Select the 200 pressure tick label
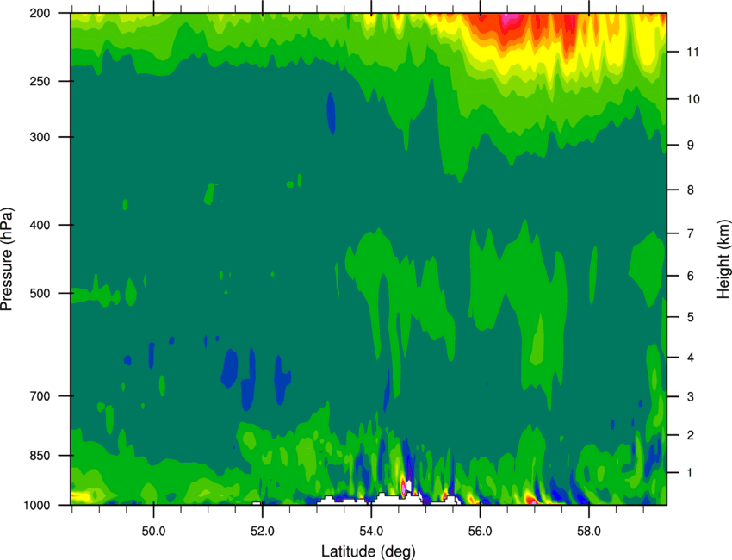This screenshot has width=732, height=560. pyautogui.click(x=40, y=13)
